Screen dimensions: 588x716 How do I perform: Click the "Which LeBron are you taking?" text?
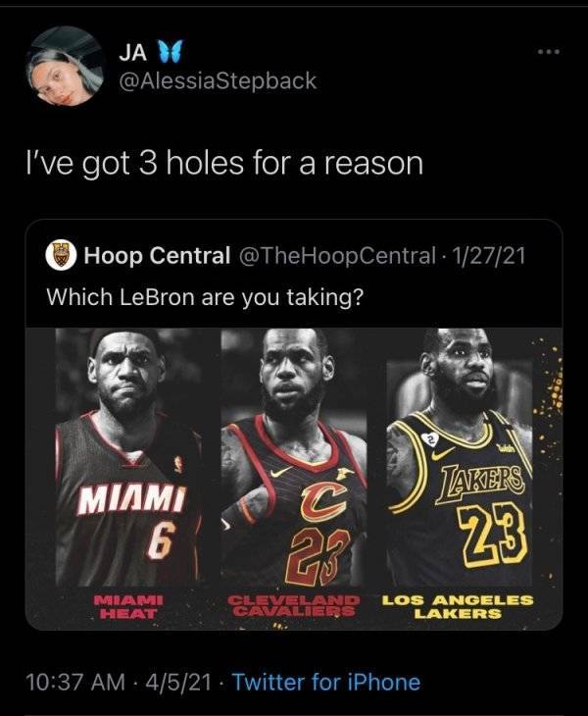(205, 298)
